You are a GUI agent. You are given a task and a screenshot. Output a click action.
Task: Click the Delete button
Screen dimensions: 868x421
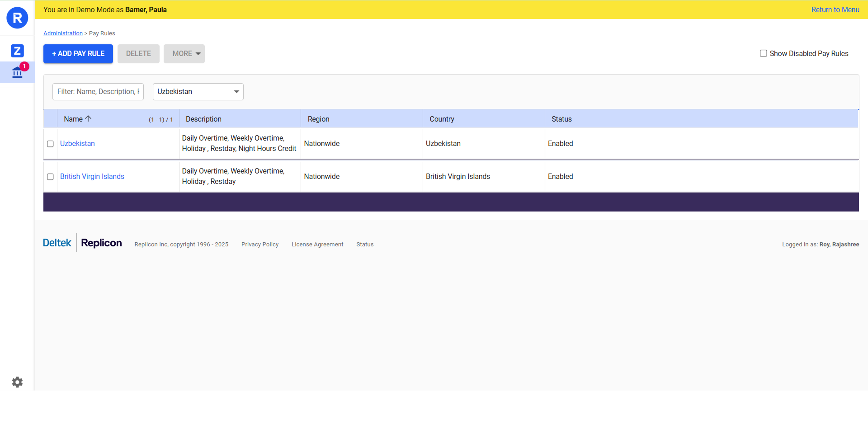click(138, 54)
